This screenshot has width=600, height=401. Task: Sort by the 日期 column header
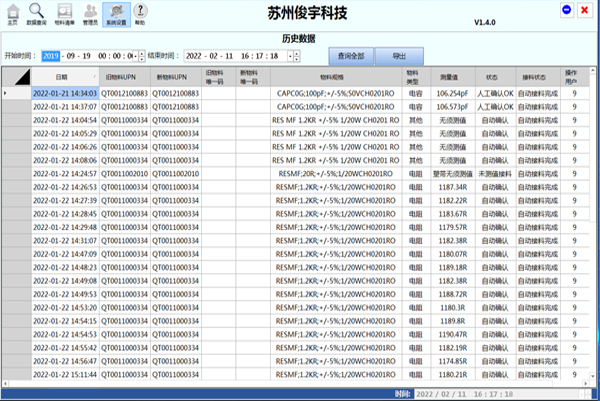65,77
